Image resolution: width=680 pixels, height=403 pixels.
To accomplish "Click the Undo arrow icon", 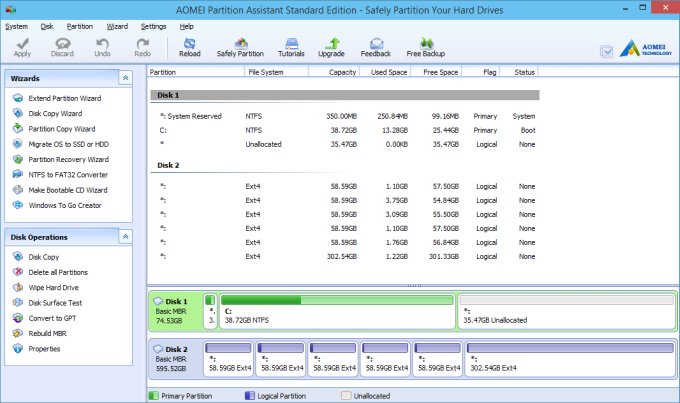I will tap(102, 43).
